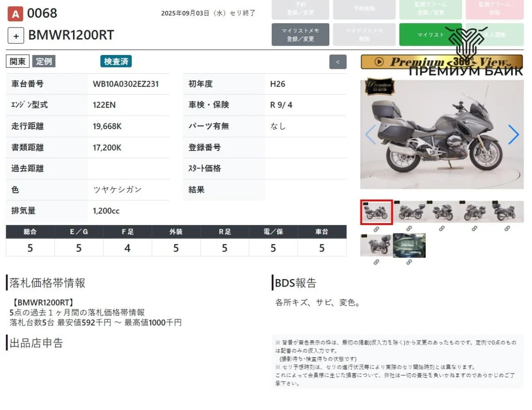The image size is (532, 410).
Task: Click the 検査済 status tag
Action: click(x=116, y=62)
